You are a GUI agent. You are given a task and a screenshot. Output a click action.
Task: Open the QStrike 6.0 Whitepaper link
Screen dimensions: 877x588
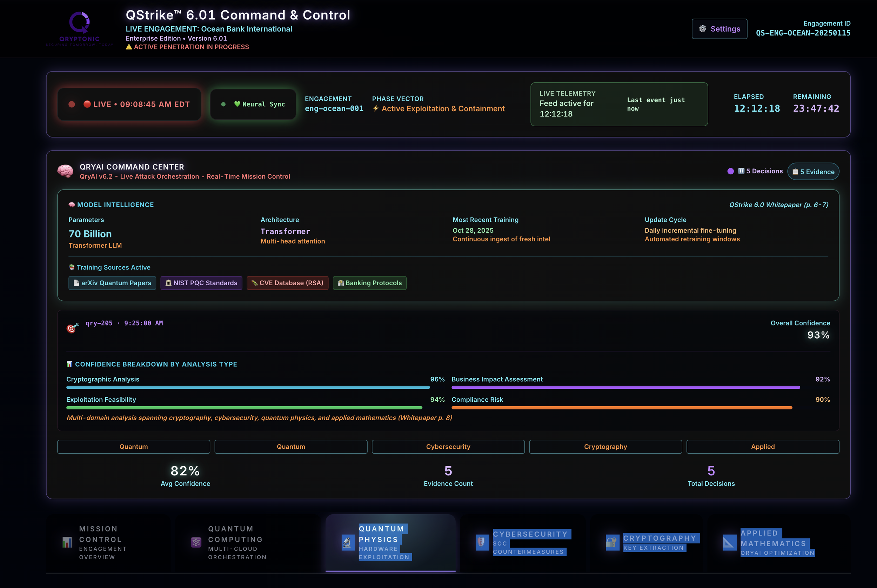point(780,205)
